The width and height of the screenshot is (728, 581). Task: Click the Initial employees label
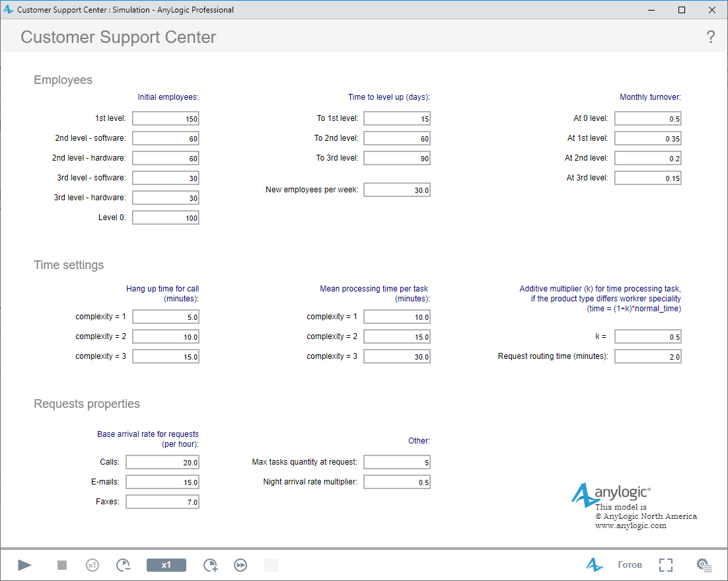(168, 97)
